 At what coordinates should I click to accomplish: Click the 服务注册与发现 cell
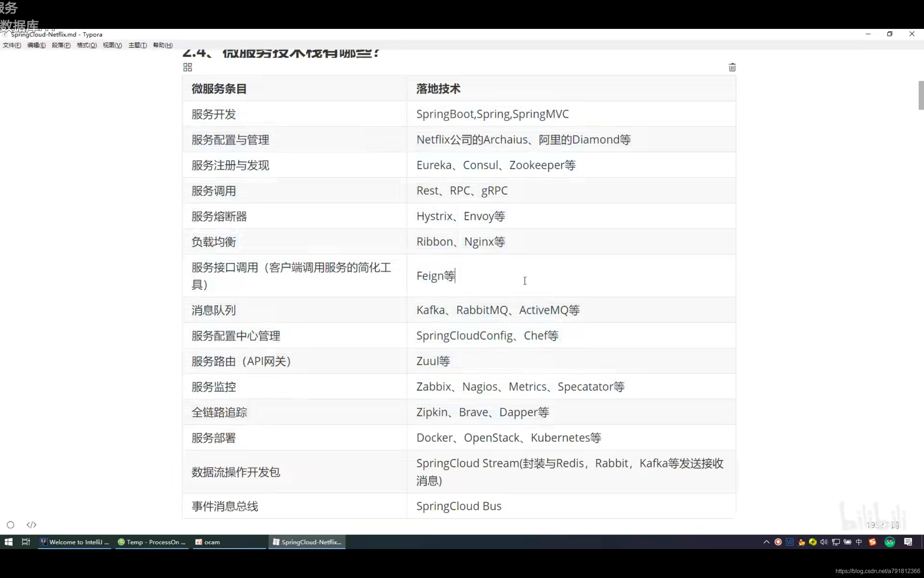[x=295, y=165]
